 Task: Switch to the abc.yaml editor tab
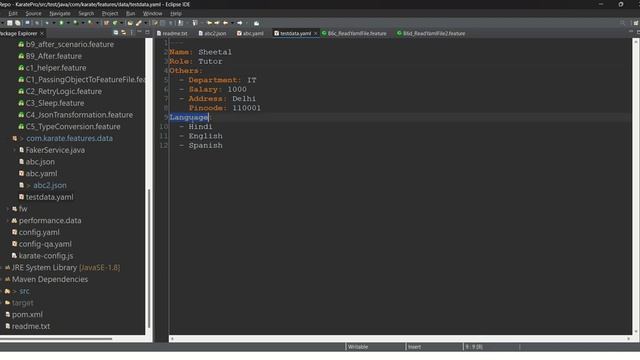(250, 33)
